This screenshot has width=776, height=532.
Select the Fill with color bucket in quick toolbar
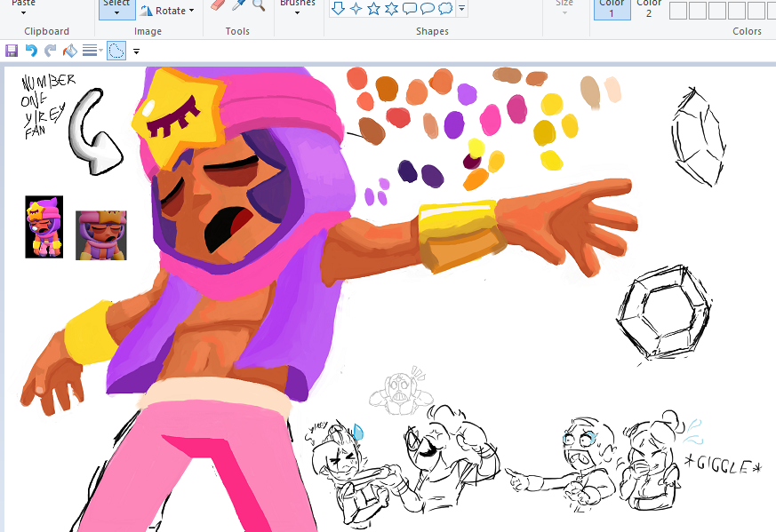(70, 51)
